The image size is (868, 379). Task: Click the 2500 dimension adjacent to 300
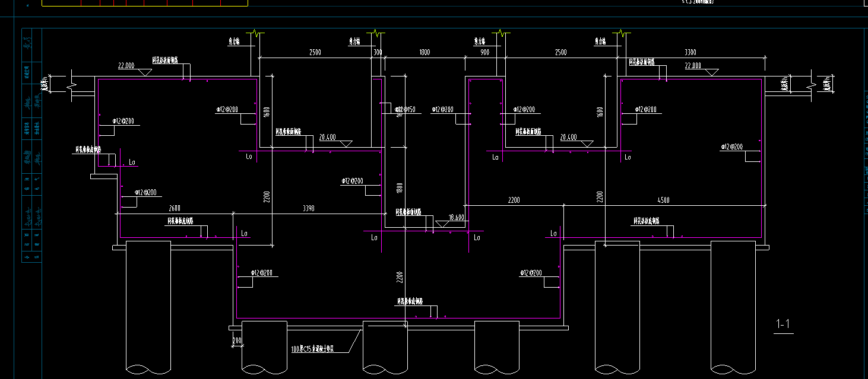pos(315,52)
